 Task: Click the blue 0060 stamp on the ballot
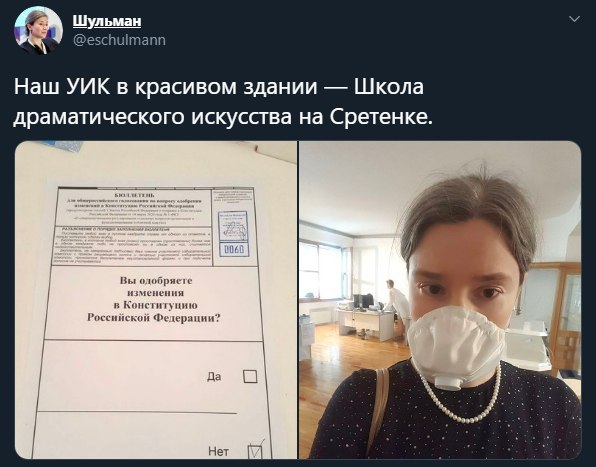(235, 249)
